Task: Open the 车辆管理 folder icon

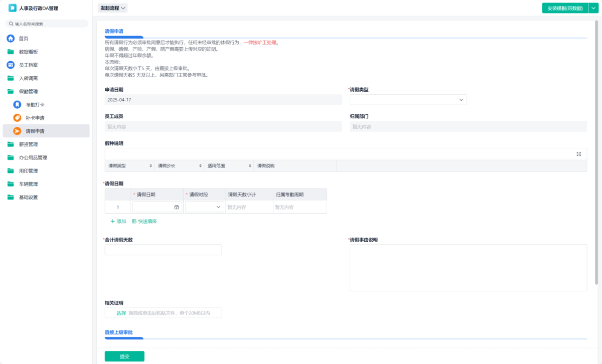Action: coord(11,184)
